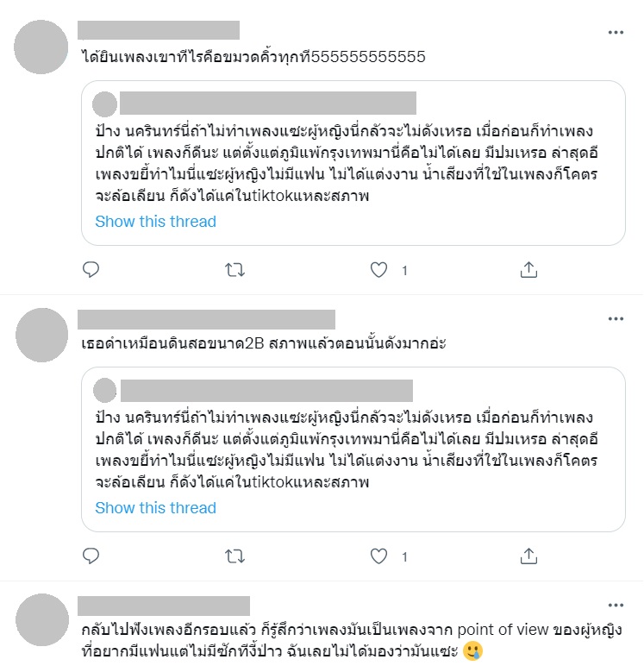Click Show this thread in second quoted tweet
644x672 pixels.
155,508
